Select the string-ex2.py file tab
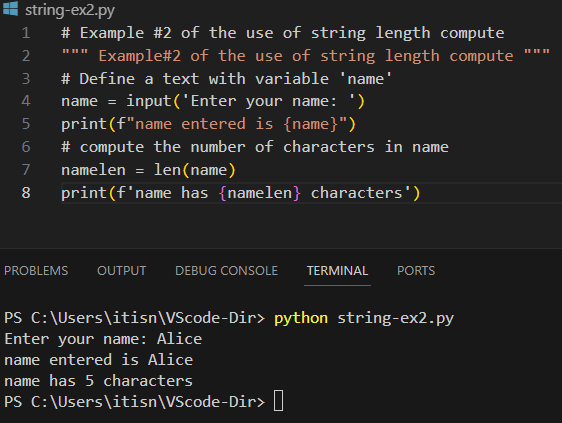562x423 pixels. 70,10
